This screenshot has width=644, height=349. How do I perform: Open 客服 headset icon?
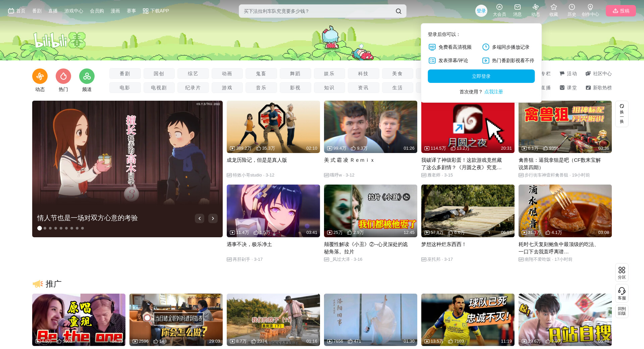[622, 293]
